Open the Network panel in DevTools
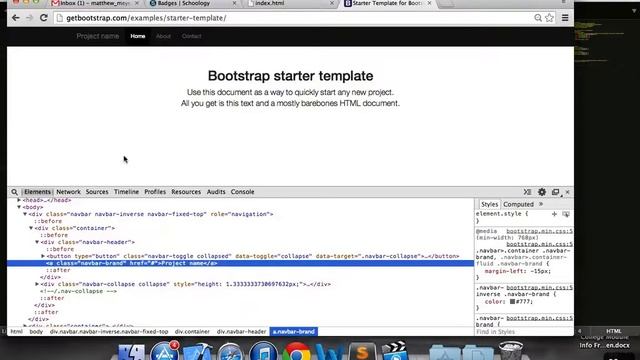Image resolution: width=640 pixels, height=360 pixels. (68, 192)
